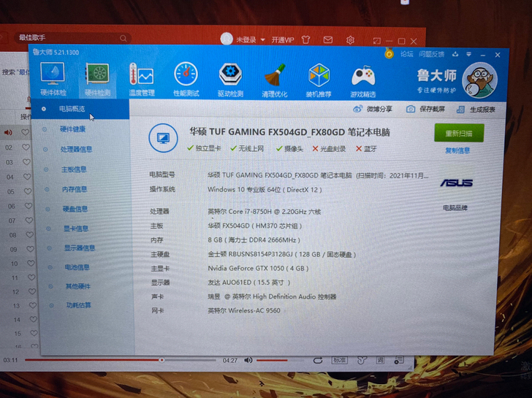Viewport: 532px width, 398px height.
Task: Mute volume speaker icon in music player
Action: (x=248, y=360)
